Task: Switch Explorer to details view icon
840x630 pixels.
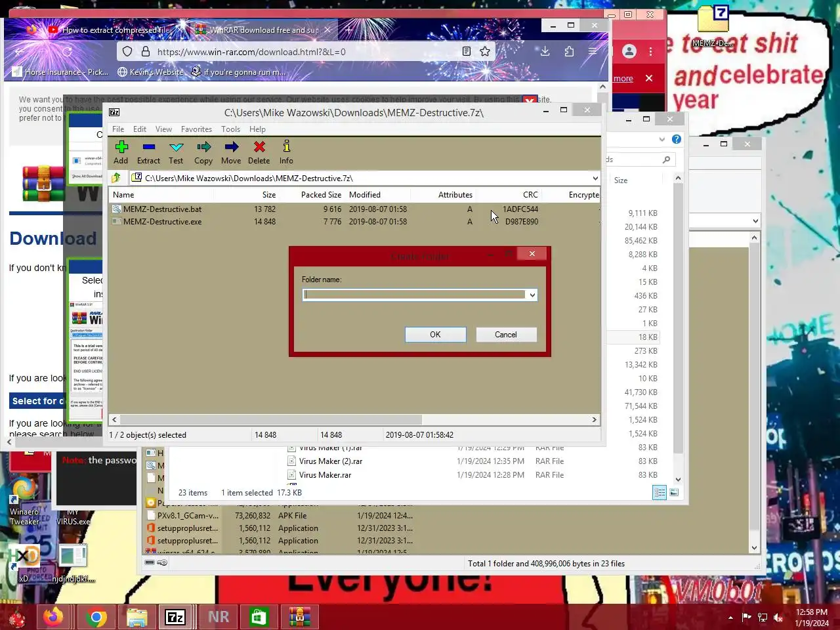Action: point(660,493)
